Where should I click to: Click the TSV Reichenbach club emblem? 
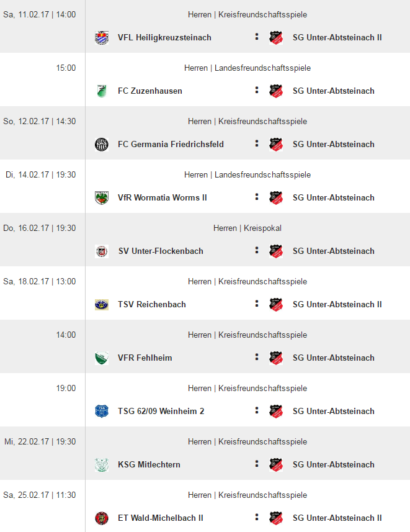(x=101, y=305)
